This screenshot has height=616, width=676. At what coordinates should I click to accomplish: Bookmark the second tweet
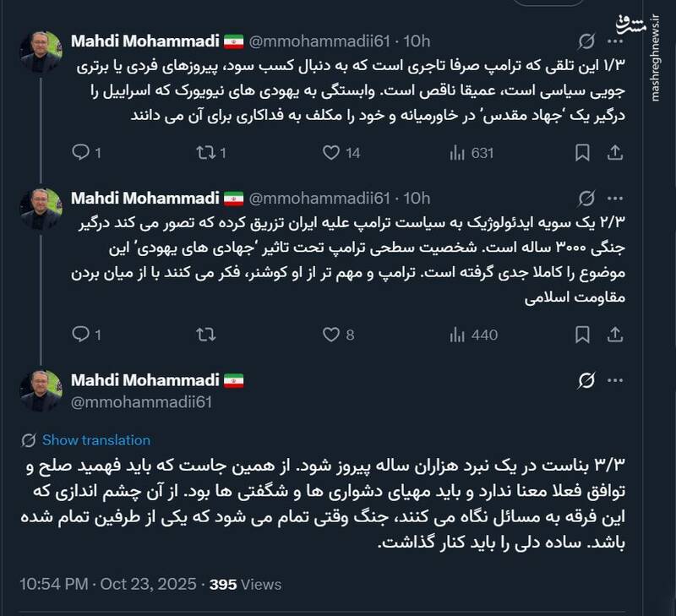point(582,335)
